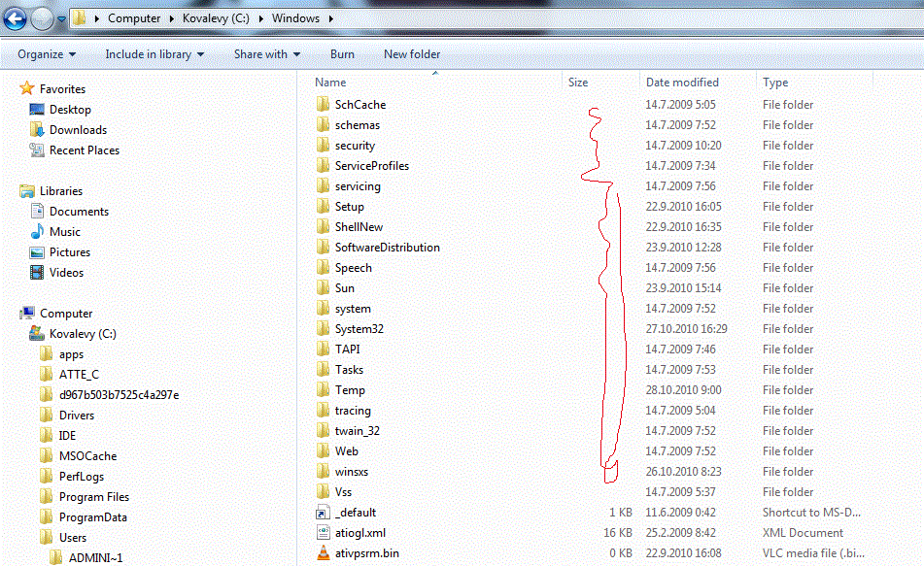Image resolution: width=924 pixels, height=566 pixels.
Task: Select the Computer icon in navigation pane
Action: point(27,313)
